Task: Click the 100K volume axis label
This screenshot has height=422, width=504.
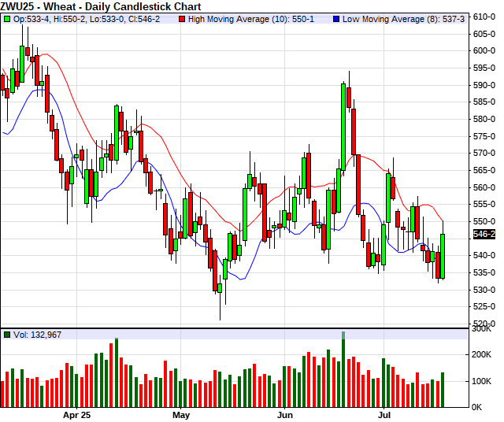Action: pos(482,381)
